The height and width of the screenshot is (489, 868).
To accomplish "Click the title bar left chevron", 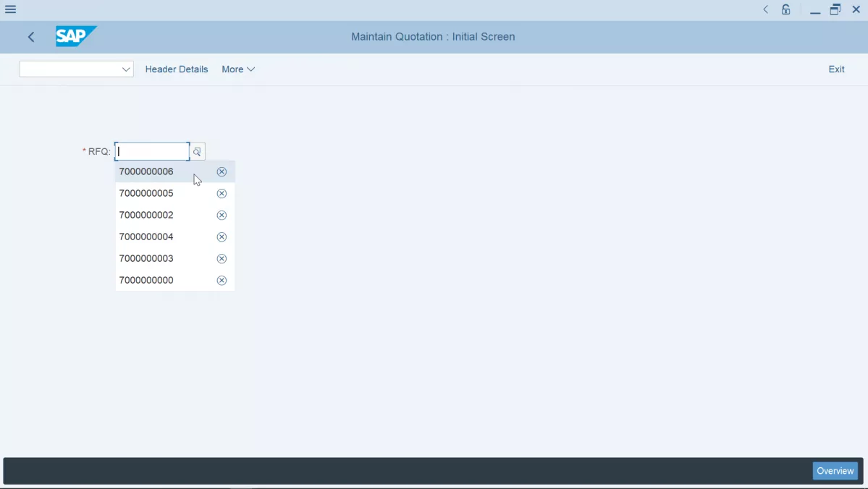I will click(x=766, y=9).
